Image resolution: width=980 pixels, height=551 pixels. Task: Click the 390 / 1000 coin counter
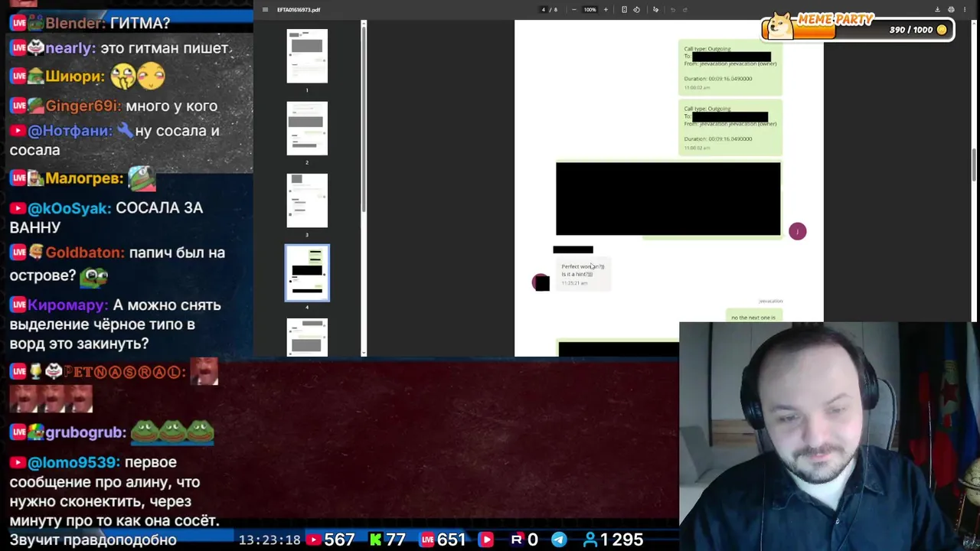pyautogui.click(x=911, y=30)
